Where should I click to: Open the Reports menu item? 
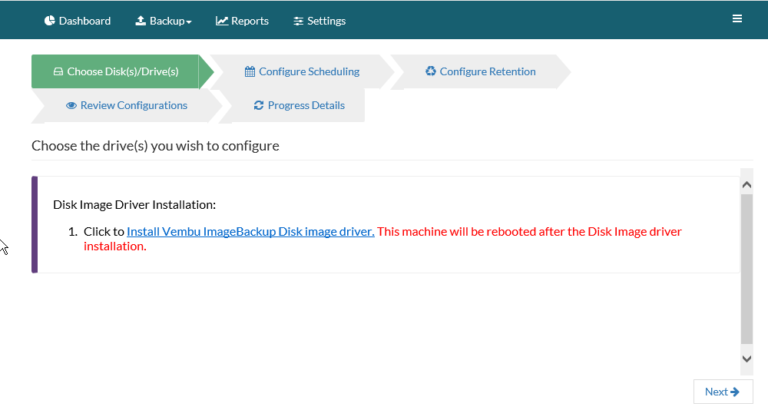pos(242,21)
